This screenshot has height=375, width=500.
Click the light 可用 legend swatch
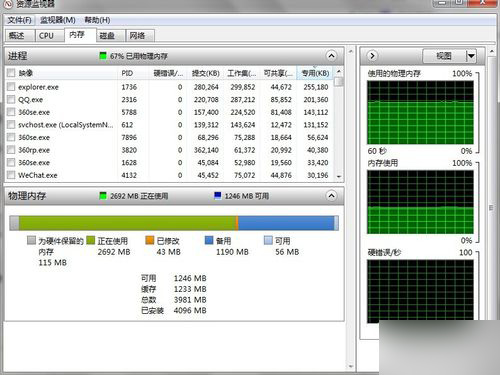(268, 240)
